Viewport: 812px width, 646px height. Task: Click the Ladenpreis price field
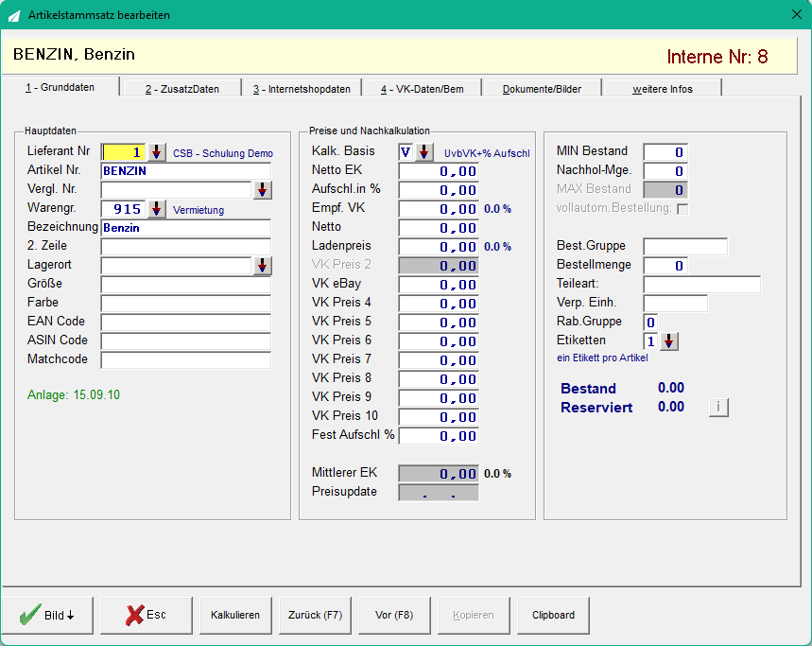439,247
